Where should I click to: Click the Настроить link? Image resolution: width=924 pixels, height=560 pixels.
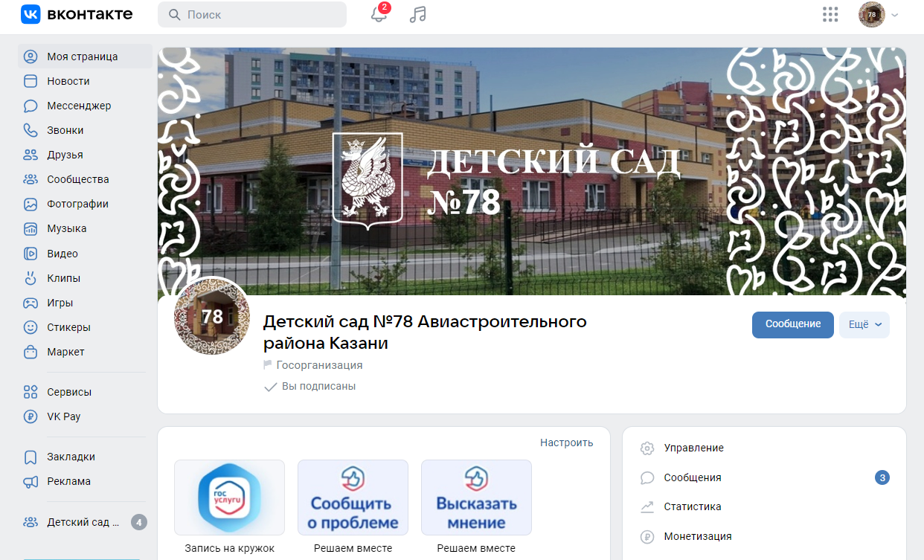[566, 442]
